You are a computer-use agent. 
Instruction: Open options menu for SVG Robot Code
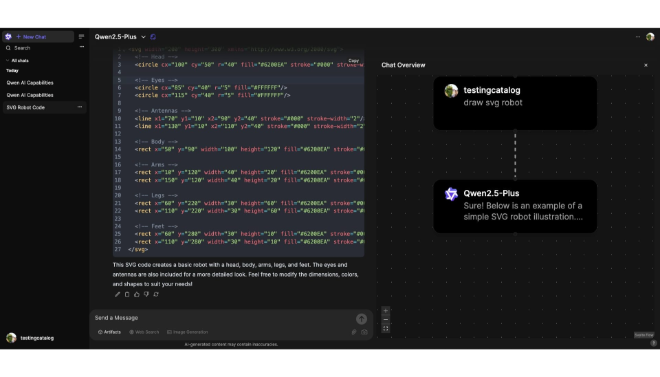(80, 107)
